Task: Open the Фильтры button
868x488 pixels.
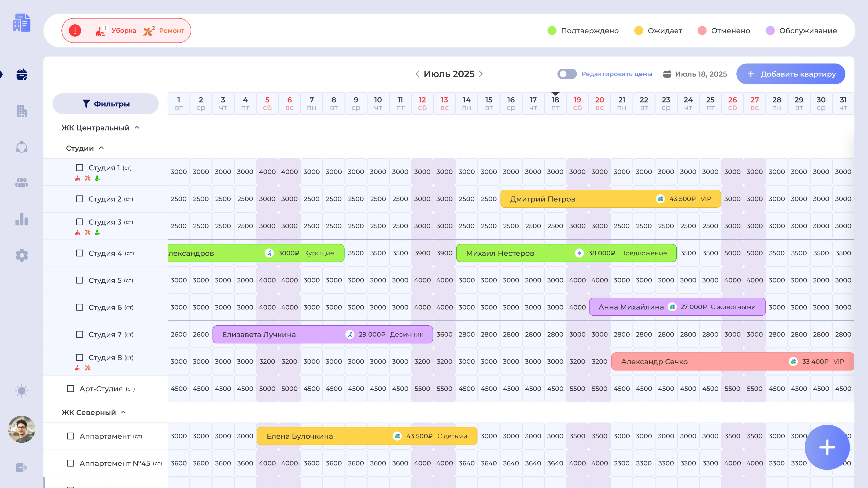Action: [106, 104]
